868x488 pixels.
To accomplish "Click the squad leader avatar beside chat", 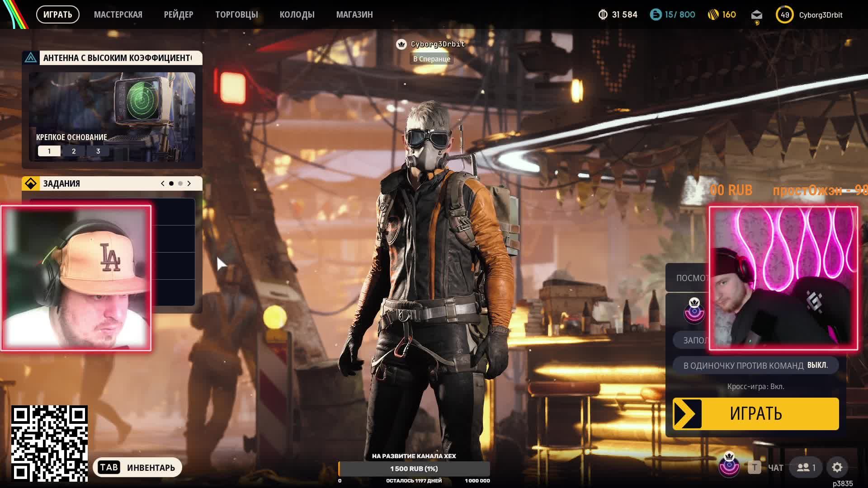I will (729, 465).
